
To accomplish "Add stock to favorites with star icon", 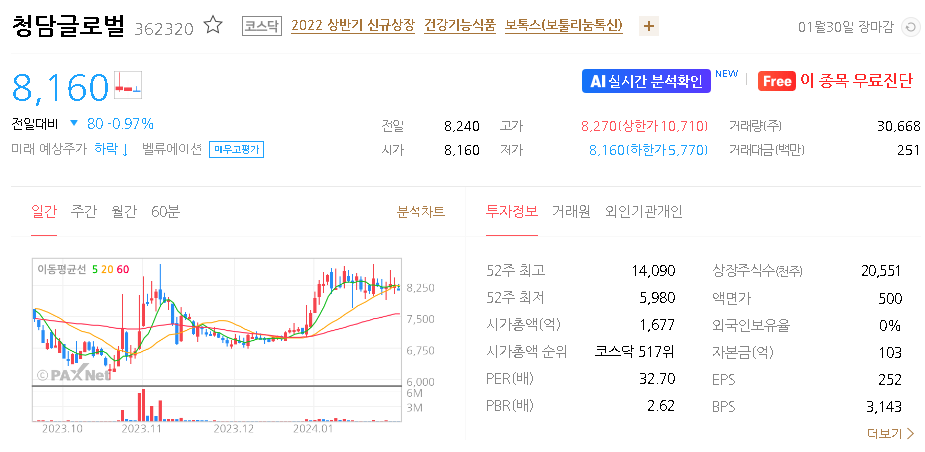I will tap(213, 25).
